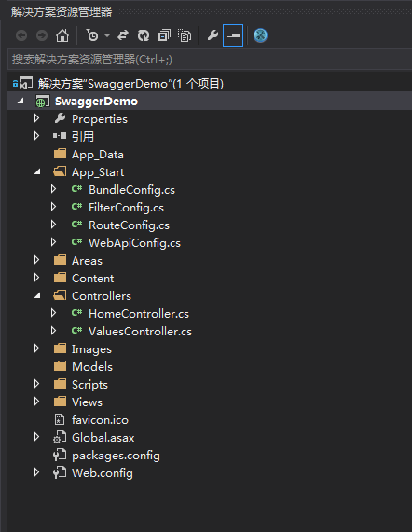Open the pending changes filter clock icon
Screen dimensions: 412x532
(92, 35)
